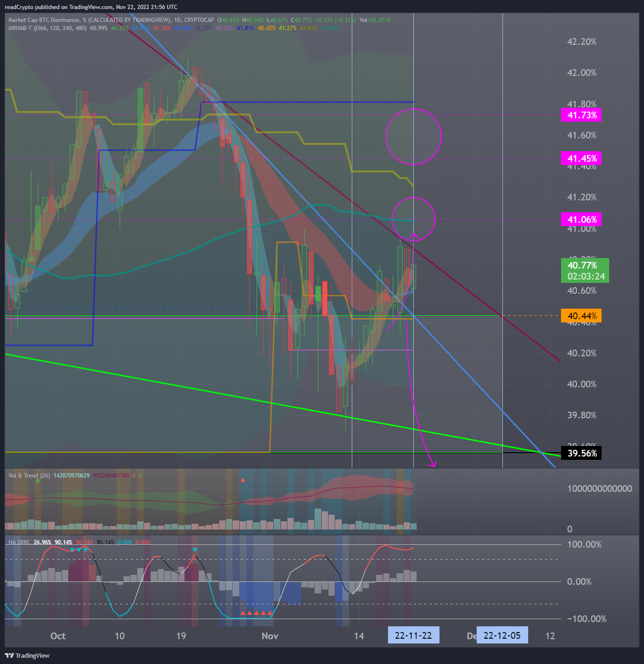The width and height of the screenshot is (644, 664).
Task: Click the 41.20% price axis tick
Action: (x=582, y=197)
